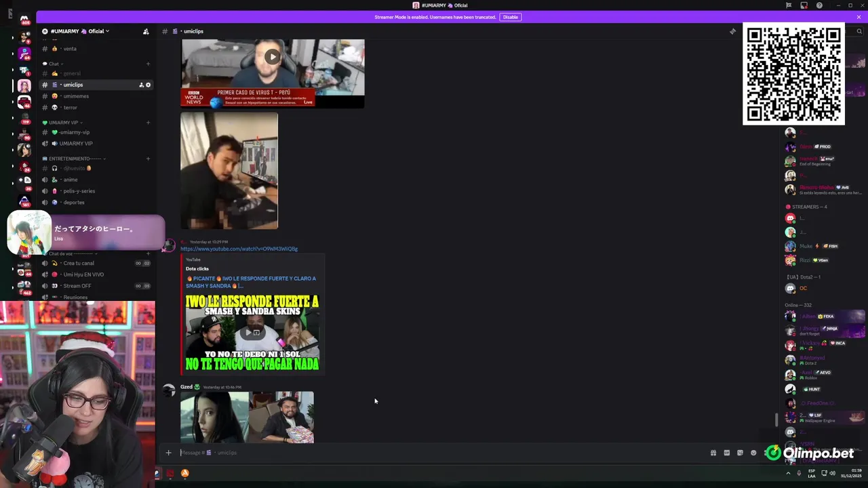The image size is (868, 488).
Task: Open the Help icon in the title bar
Action: [819, 5]
